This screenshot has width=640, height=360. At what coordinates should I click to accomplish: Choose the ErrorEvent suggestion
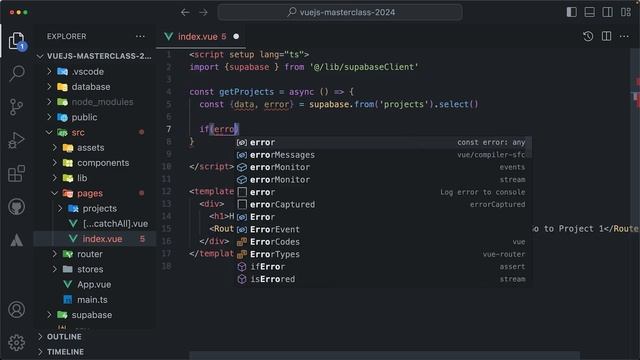tap(383, 229)
